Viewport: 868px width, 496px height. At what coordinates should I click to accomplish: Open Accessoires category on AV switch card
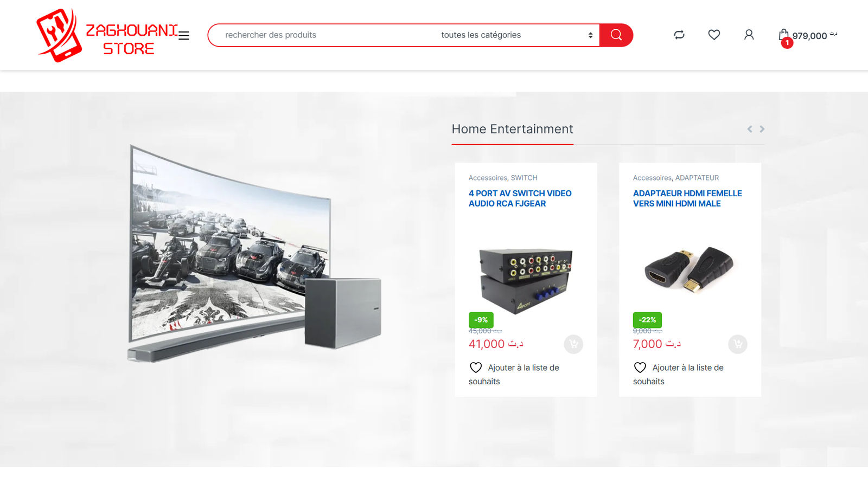point(488,178)
